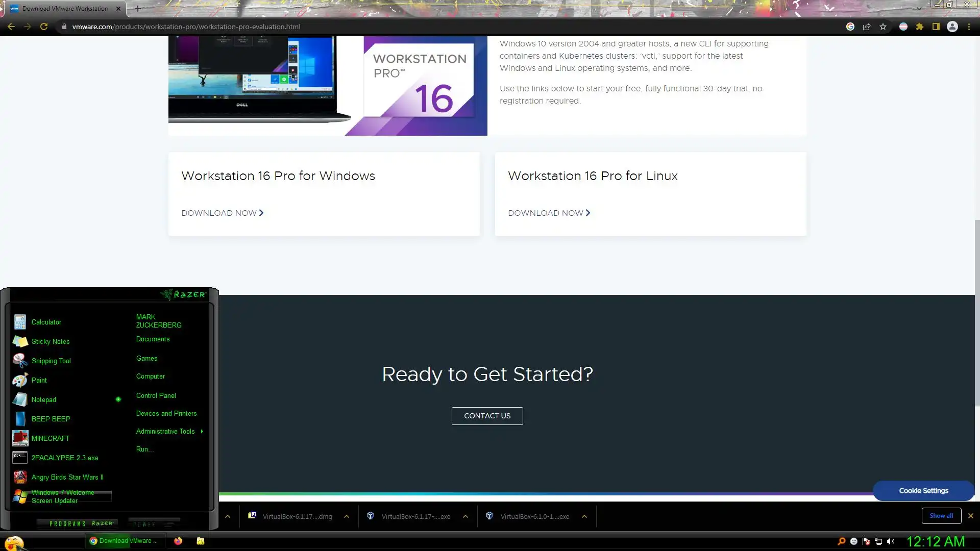The width and height of the screenshot is (980, 551).
Task: Open Chrome side panel icon
Action: (x=936, y=27)
